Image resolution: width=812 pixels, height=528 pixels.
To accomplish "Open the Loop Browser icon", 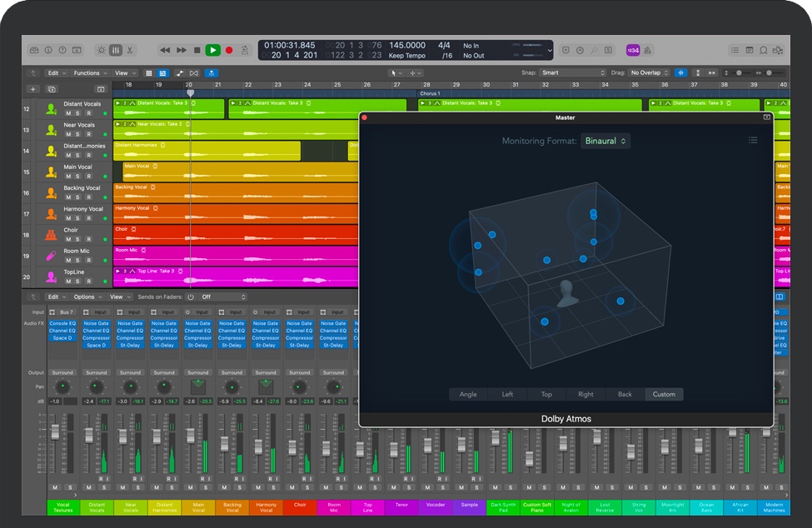I will (763, 50).
